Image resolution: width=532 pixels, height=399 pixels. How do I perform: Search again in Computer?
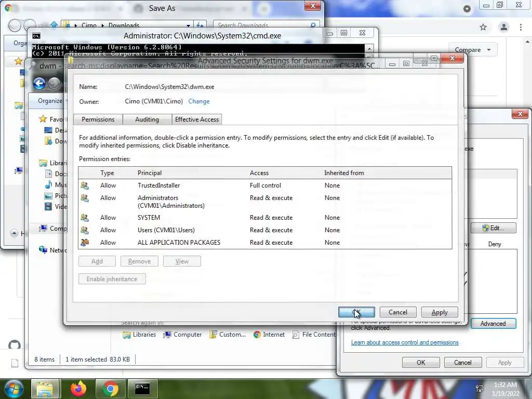click(x=182, y=335)
